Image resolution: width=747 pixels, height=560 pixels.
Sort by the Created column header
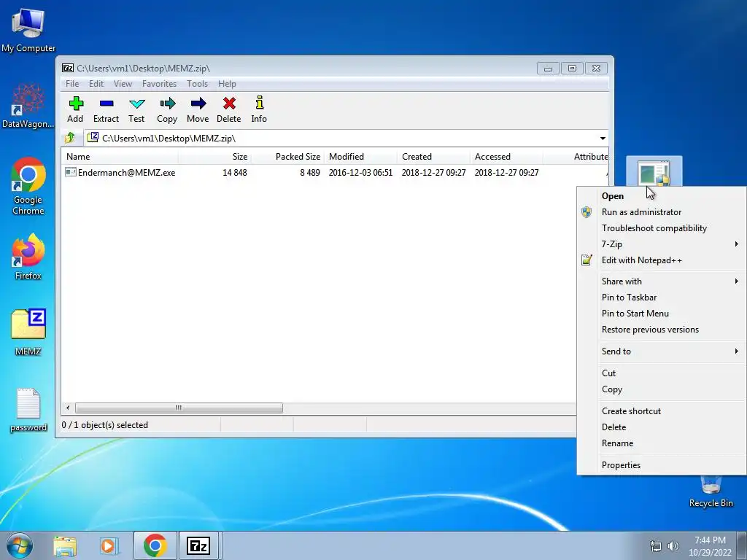point(433,157)
